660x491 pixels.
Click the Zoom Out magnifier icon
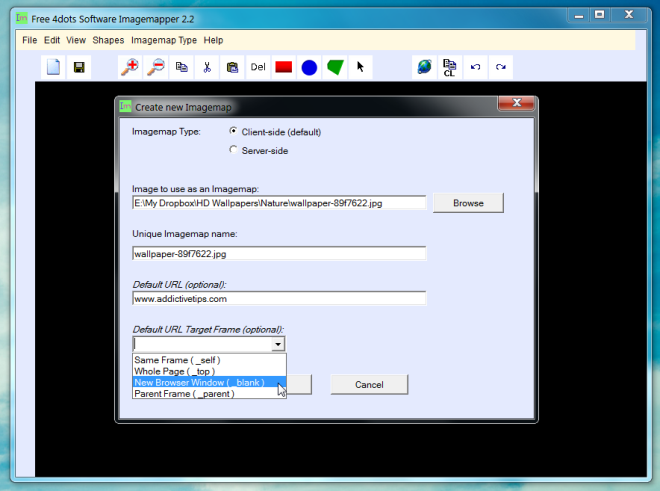click(x=156, y=67)
